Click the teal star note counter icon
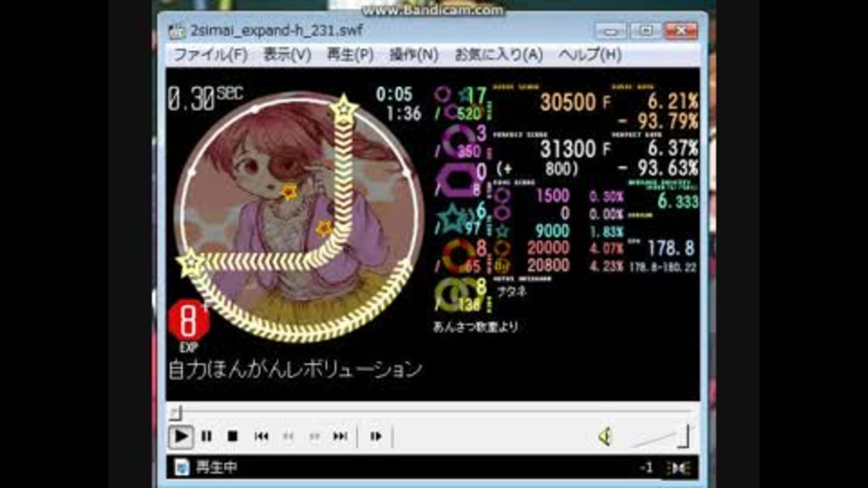 coord(453,218)
